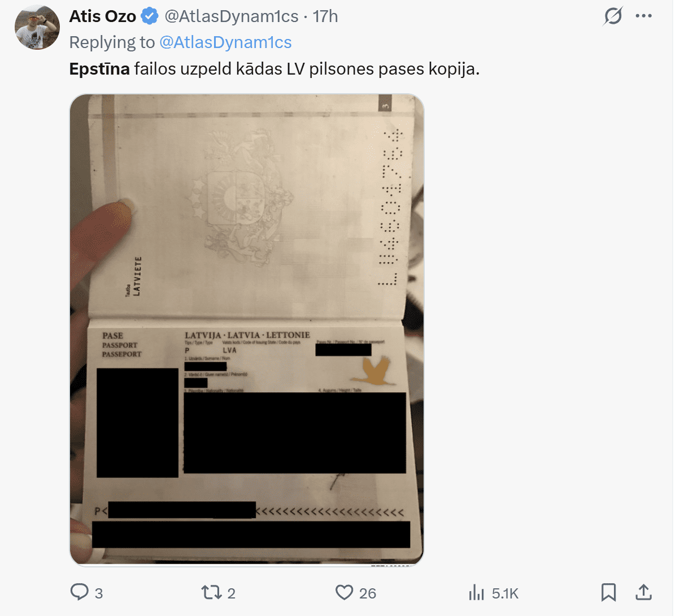This screenshot has width=680, height=616.
Task: Open the three-dot more options menu
Action: (643, 16)
